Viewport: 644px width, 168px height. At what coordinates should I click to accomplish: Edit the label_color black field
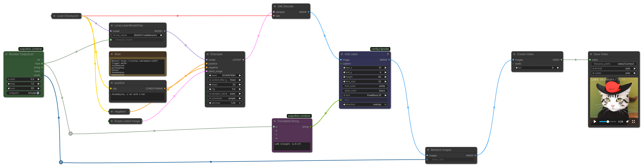364,91
